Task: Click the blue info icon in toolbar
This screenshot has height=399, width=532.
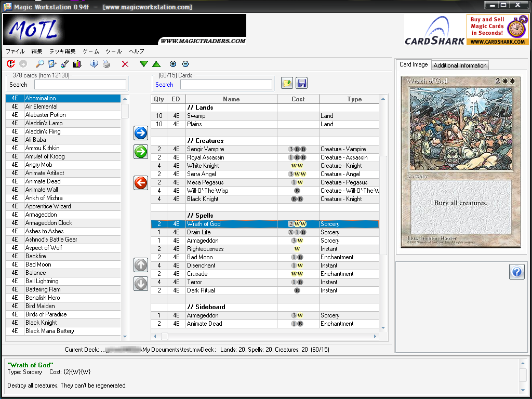Action: coord(94,64)
